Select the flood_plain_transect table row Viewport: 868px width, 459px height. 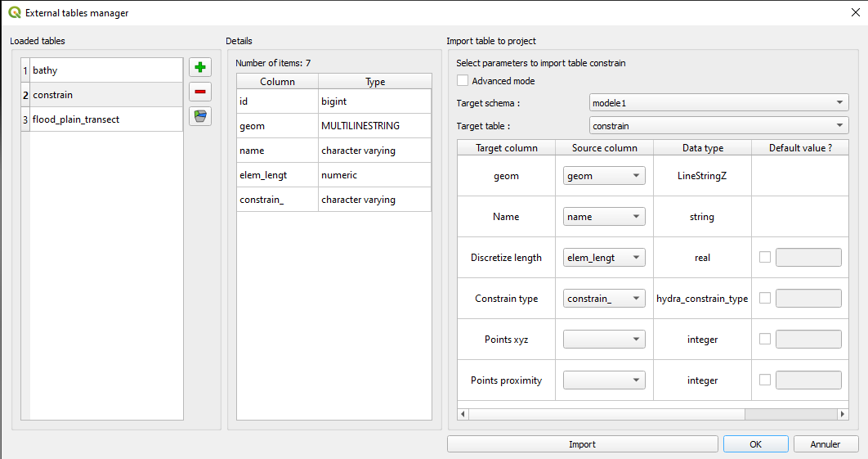(x=107, y=119)
